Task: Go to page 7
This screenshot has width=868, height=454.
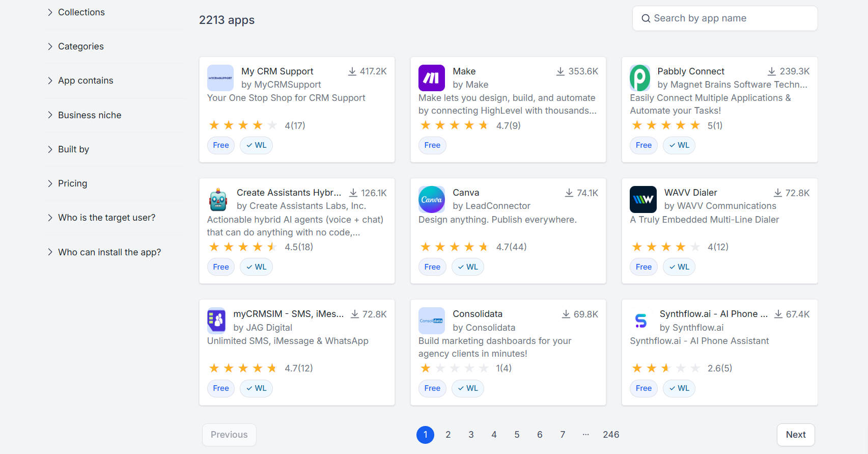Action: (x=563, y=435)
